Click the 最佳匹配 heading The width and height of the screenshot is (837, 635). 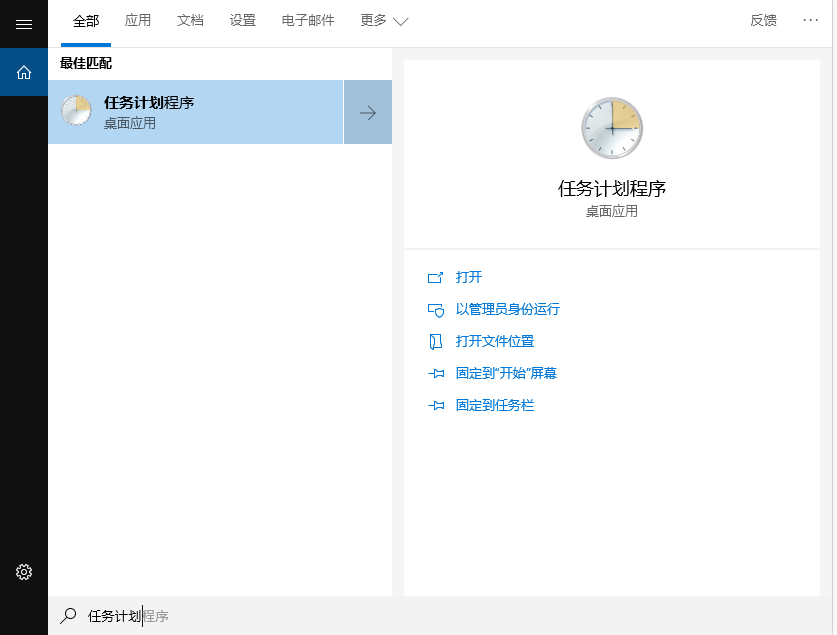[86, 63]
